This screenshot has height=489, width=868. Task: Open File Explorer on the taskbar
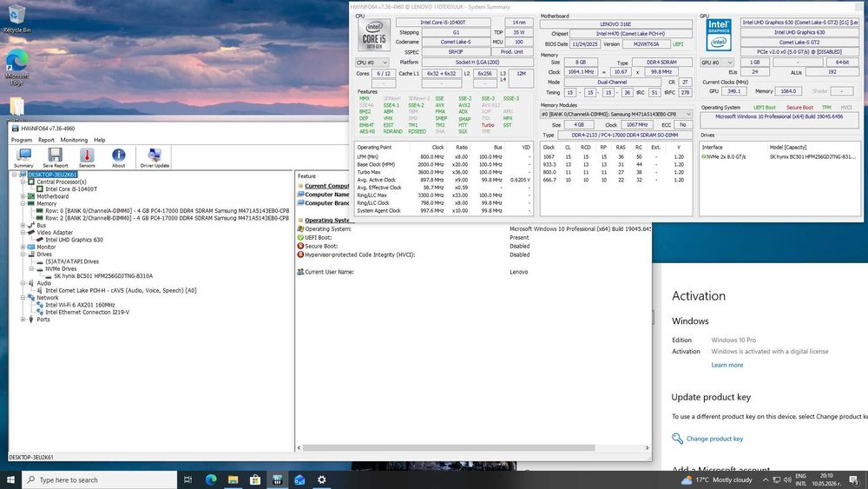233,479
